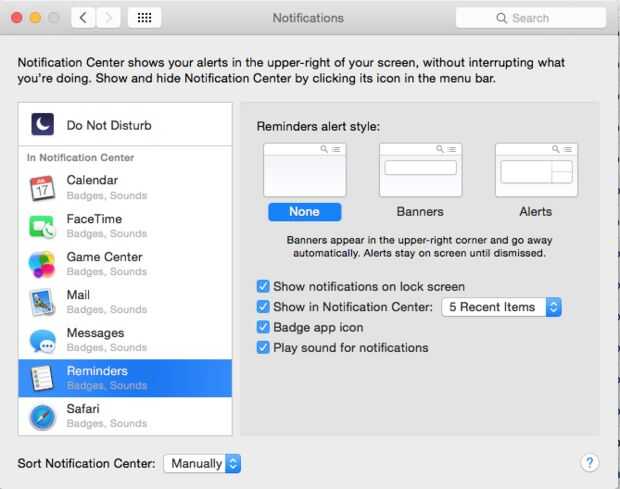Select the Messages row label
This screenshot has height=489, width=620.
[x=95, y=333]
